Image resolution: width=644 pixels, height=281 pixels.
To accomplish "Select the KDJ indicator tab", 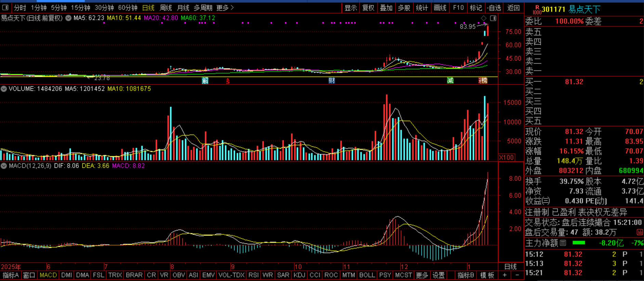I will [299, 275].
